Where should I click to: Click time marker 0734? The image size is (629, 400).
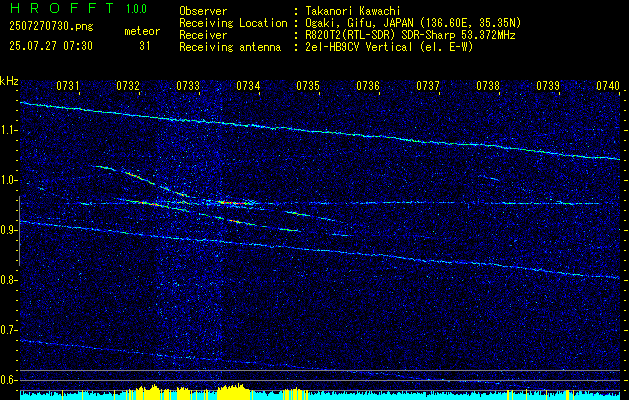tap(248, 86)
